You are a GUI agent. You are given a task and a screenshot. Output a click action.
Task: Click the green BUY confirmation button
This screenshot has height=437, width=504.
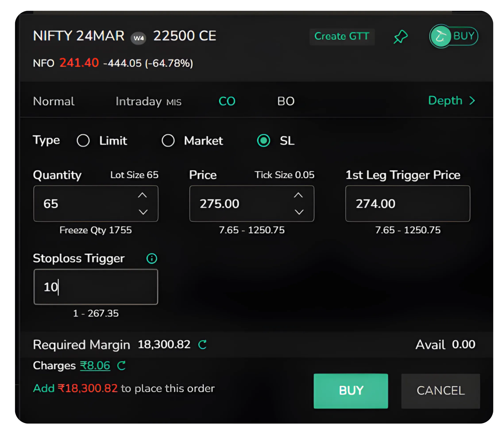click(351, 390)
